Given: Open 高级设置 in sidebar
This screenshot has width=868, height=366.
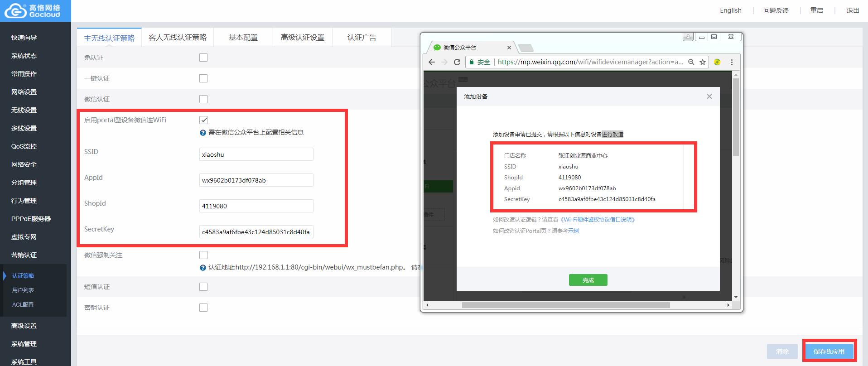Looking at the screenshot, I should click(x=24, y=326).
